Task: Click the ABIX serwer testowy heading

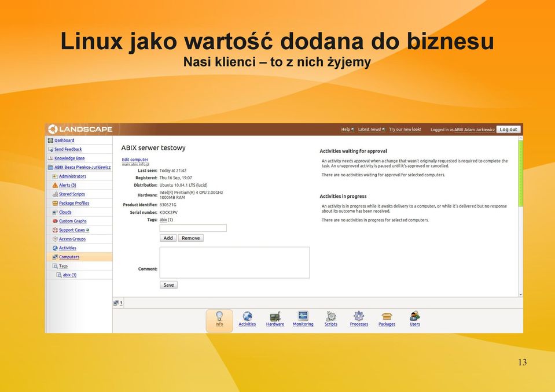Action: pos(153,148)
